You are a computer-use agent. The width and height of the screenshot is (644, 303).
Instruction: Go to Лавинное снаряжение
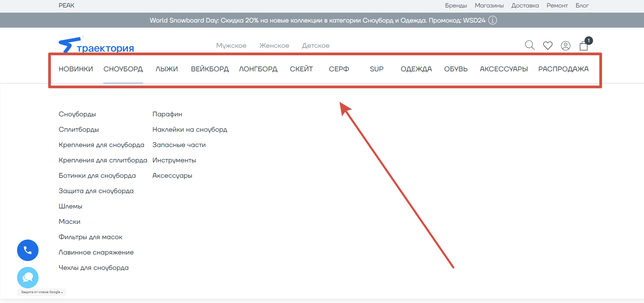96,252
